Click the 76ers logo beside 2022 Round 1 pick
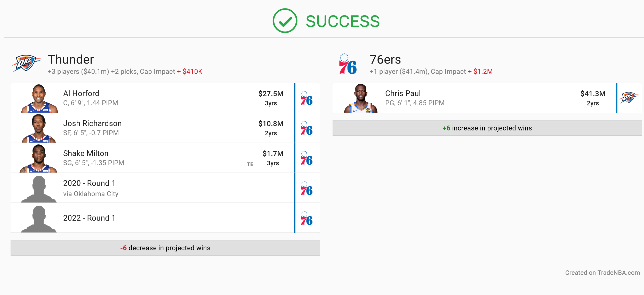 [x=307, y=218]
